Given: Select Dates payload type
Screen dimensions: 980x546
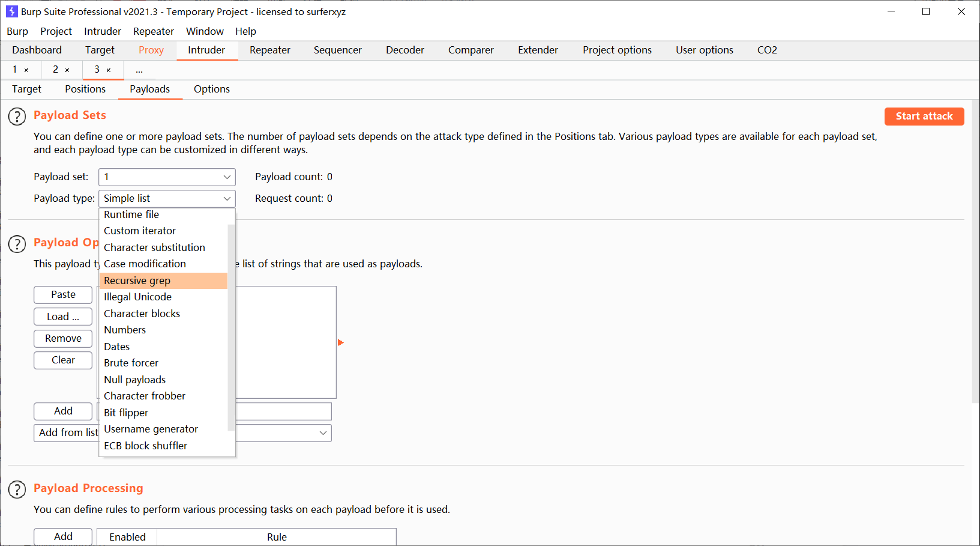Looking at the screenshot, I should pyautogui.click(x=163, y=347).
